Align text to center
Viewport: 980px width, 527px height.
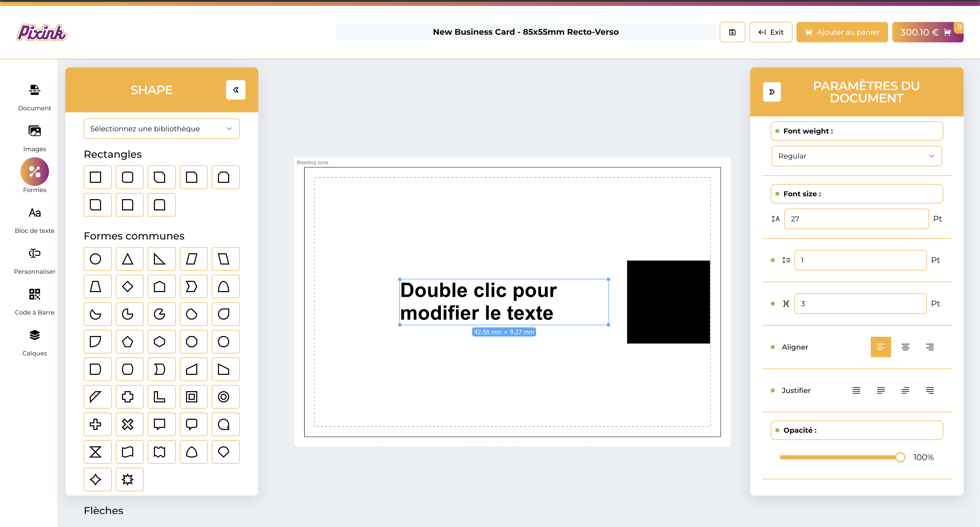(905, 347)
